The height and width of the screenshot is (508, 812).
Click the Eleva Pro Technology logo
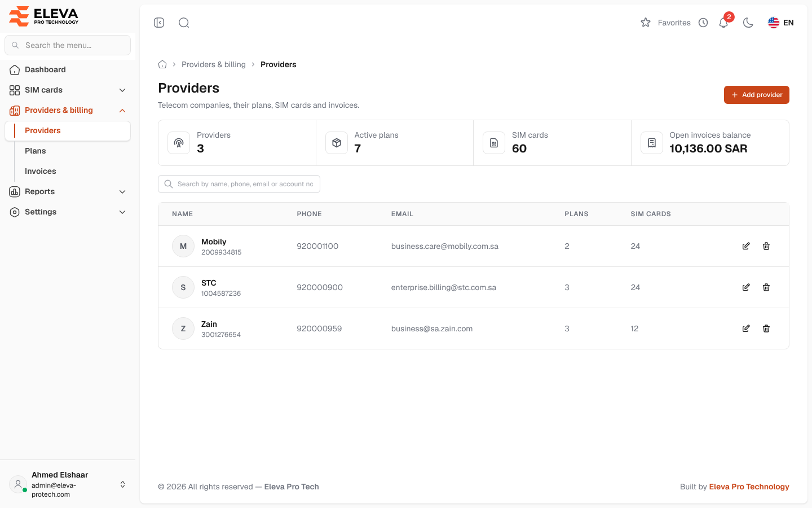[44, 16]
